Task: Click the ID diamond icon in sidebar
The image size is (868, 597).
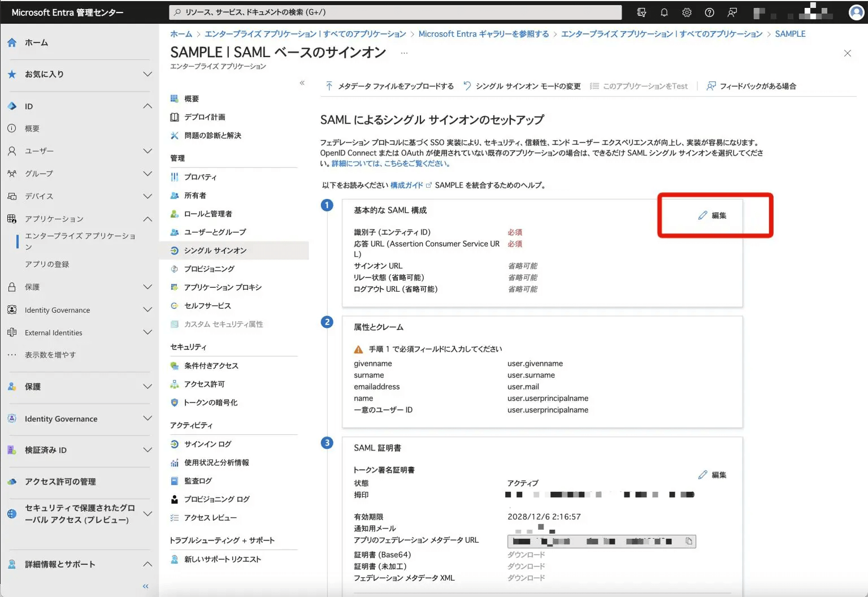Action: pos(12,106)
